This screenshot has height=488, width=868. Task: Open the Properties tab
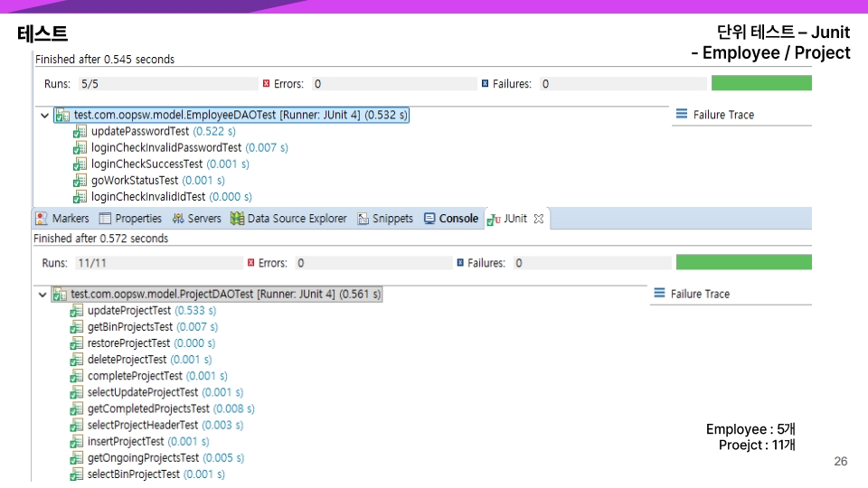tap(130, 219)
